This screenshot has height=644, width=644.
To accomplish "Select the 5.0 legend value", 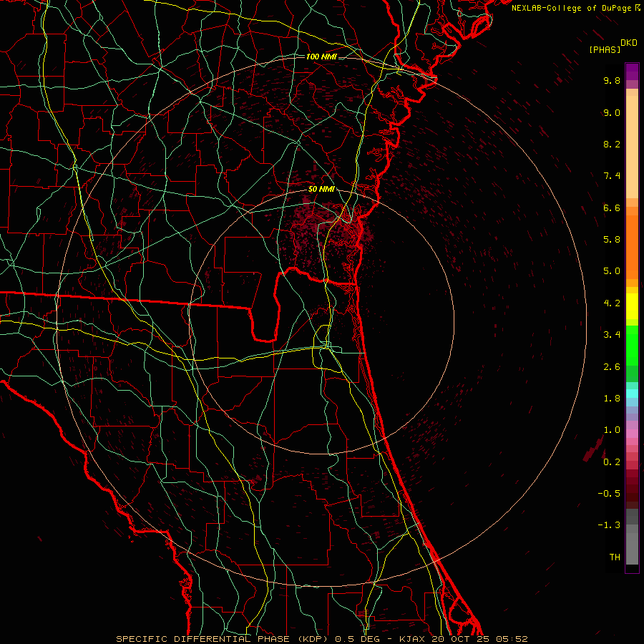I will coord(612,271).
